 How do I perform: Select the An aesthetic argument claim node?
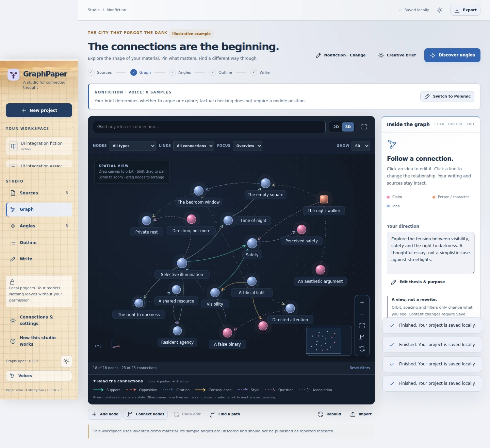[320, 270]
